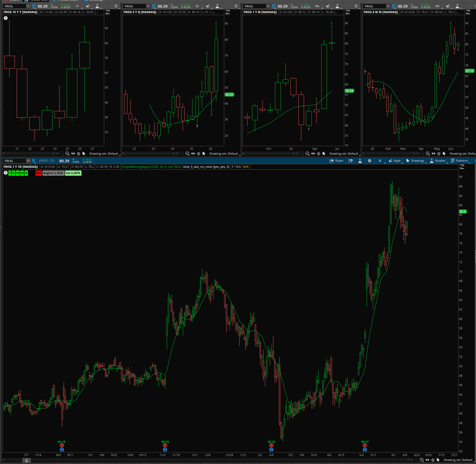Maximize the FROG 1 Y M chart cell
Screen dimensions: 476x464
pyautogui.click(x=348, y=12)
